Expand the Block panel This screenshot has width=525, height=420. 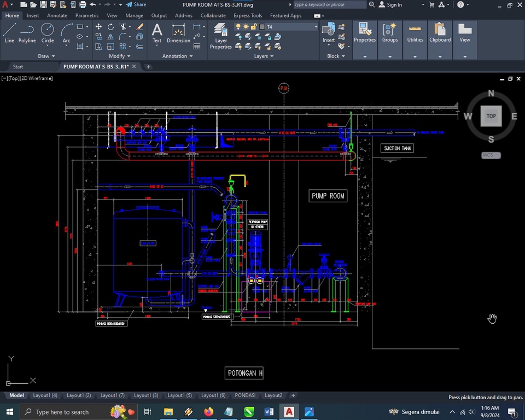point(336,56)
